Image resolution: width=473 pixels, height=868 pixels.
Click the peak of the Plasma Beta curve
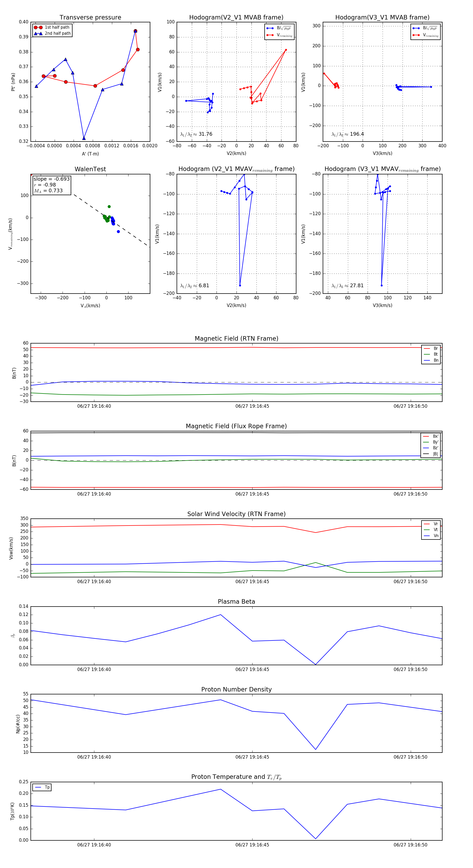click(221, 615)
